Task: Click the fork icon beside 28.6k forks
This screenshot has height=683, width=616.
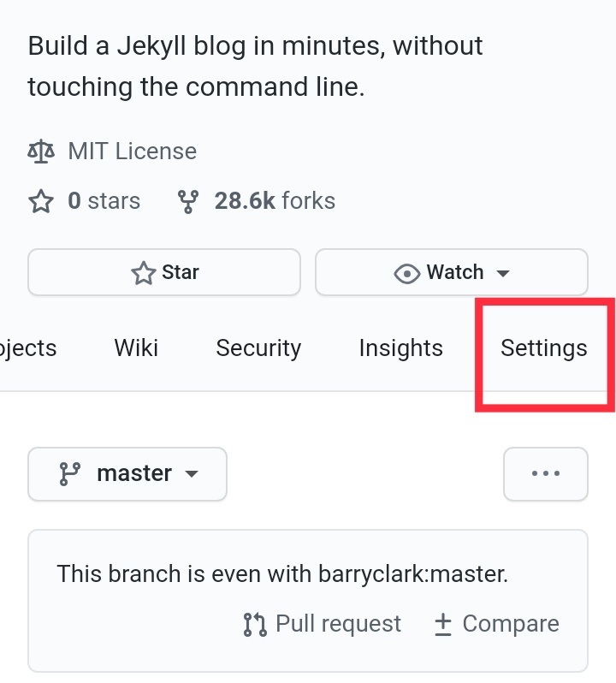Action: coord(189,202)
